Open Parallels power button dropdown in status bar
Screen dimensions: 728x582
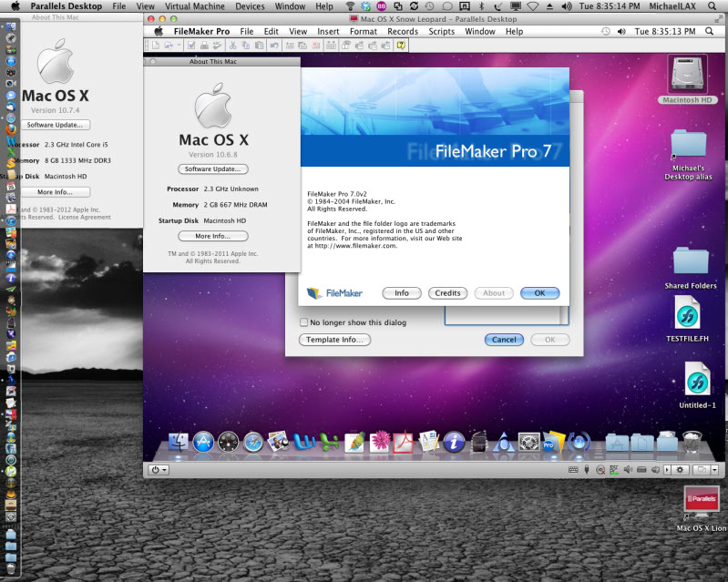click(159, 470)
